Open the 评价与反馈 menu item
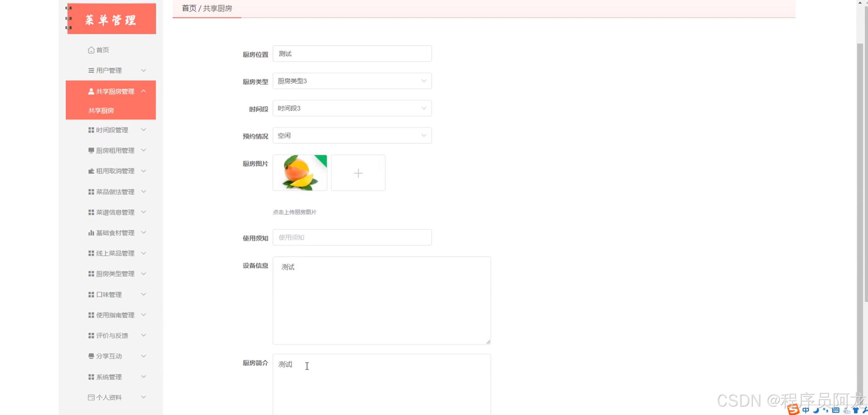 coord(112,336)
